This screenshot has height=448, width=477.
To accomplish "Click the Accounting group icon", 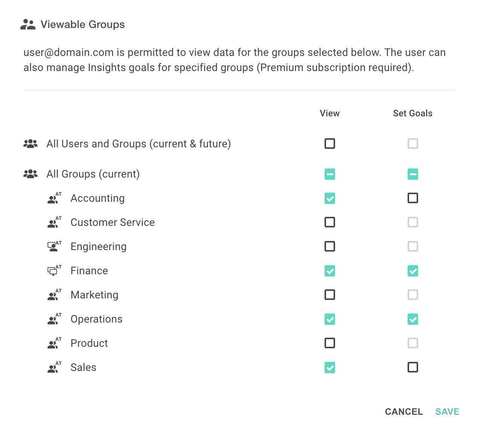I will click(54, 198).
